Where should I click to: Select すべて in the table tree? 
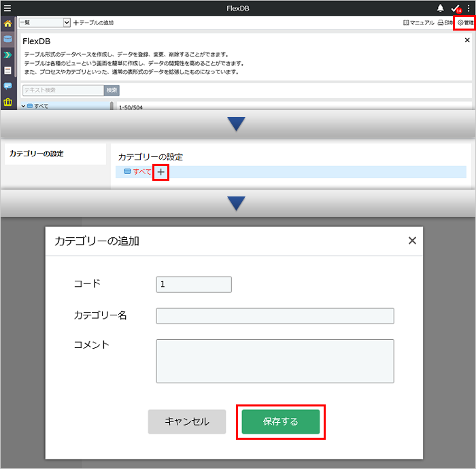click(x=41, y=106)
